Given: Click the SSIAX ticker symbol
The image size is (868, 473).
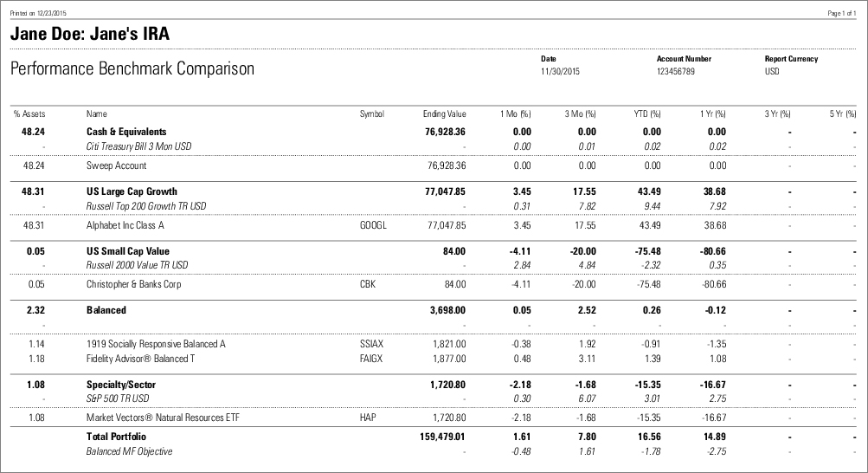Looking at the screenshot, I should [x=371, y=344].
